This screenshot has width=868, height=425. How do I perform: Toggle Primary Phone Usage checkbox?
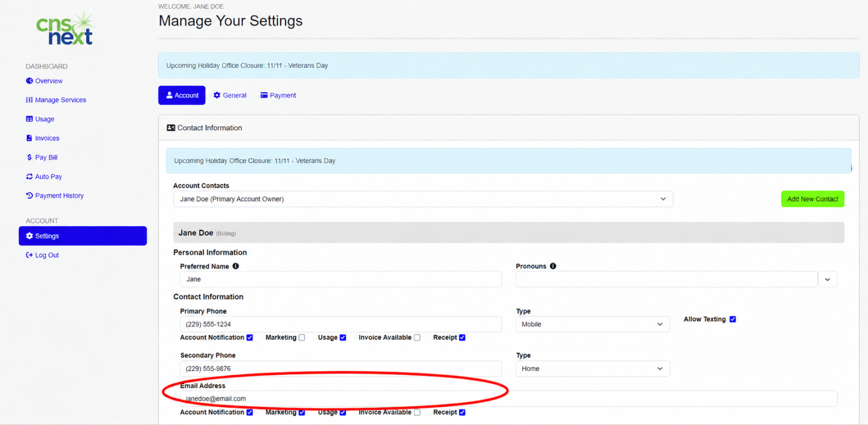click(x=343, y=337)
